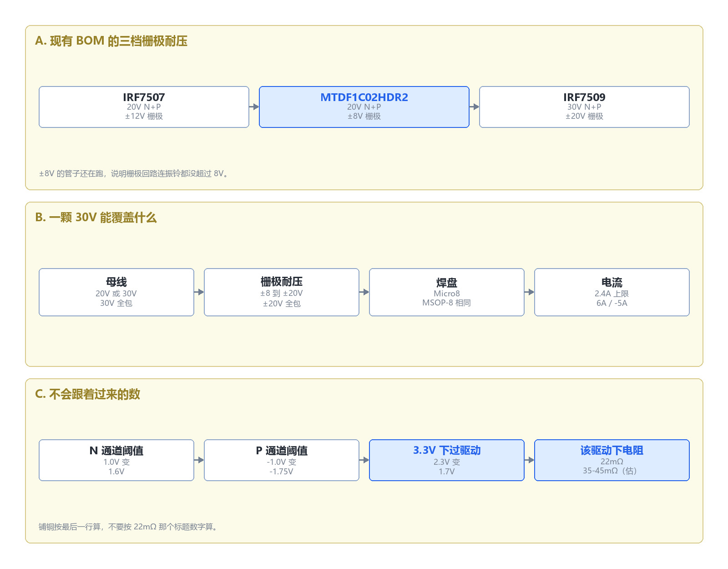Image resolution: width=728 pixels, height=569 pixels.
Task: Select the P 通道阈值 box
Action: point(282,460)
